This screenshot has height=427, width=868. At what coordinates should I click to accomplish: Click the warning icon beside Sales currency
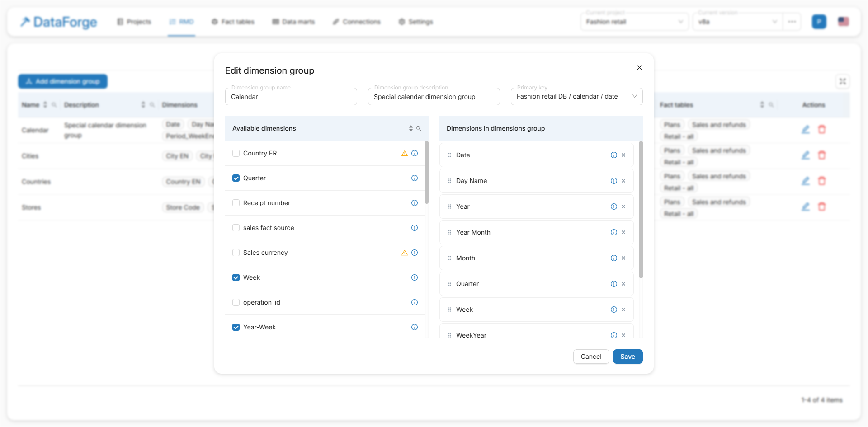404,253
